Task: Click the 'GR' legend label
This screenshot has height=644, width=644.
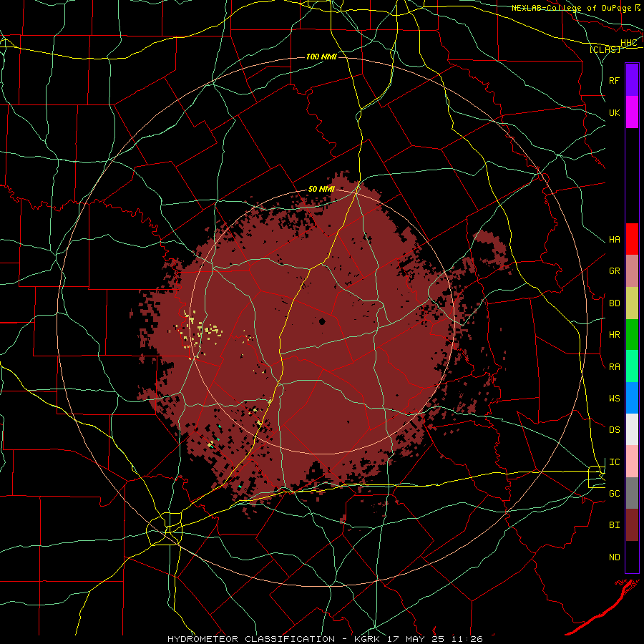Action: (614, 271)
